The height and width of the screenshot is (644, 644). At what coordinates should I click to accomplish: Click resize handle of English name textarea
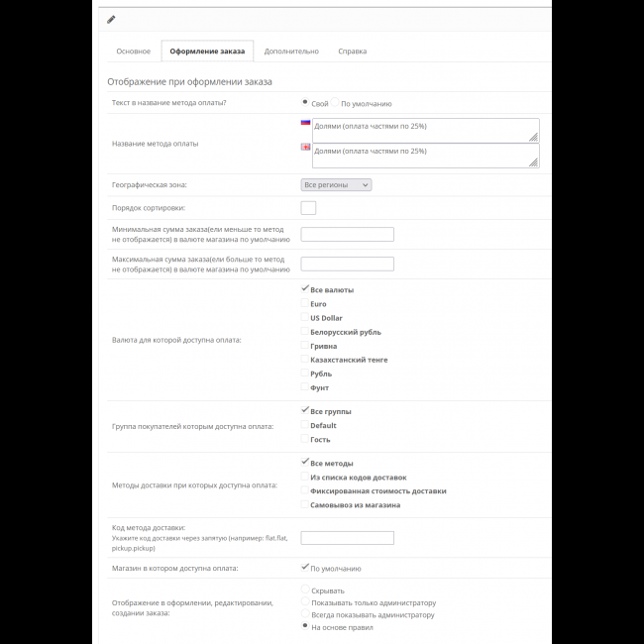534,161
